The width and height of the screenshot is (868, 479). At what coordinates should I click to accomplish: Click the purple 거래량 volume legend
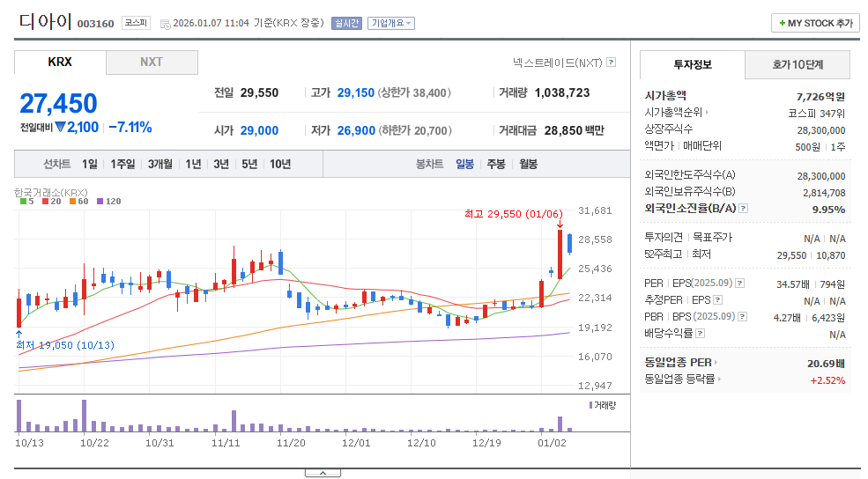click(x=602, y=405)
